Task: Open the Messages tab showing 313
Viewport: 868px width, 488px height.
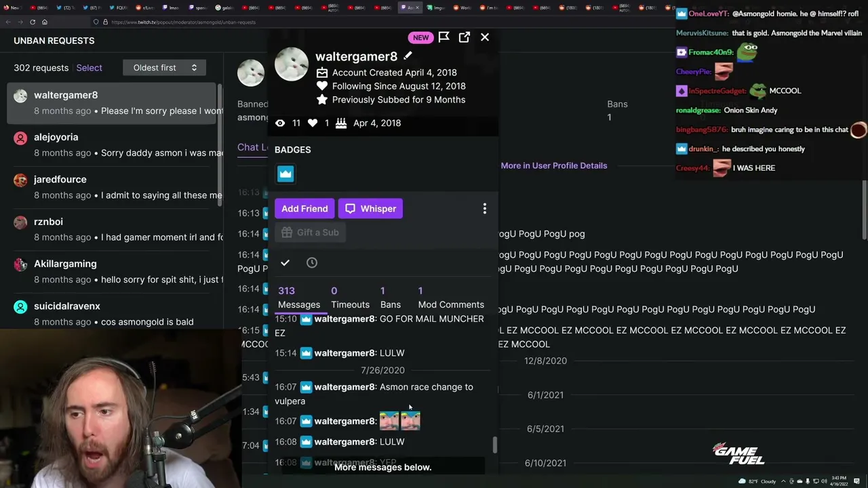Action: coord(299,298)
